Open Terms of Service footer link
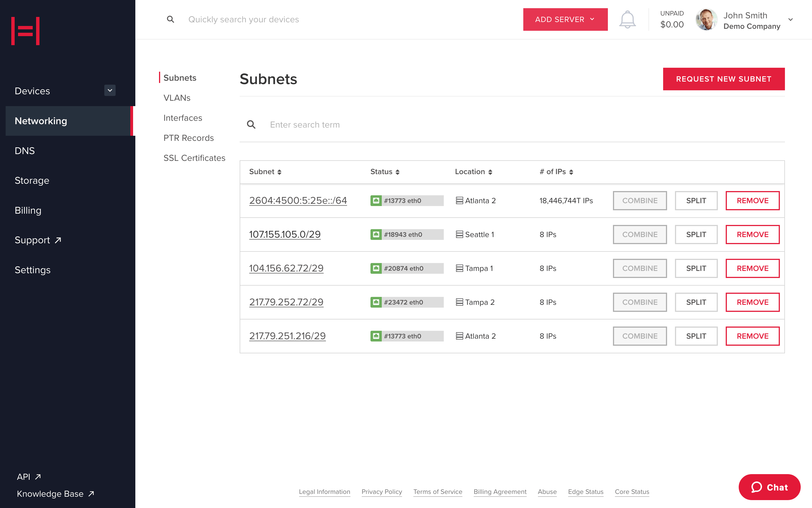 (438, 492)
